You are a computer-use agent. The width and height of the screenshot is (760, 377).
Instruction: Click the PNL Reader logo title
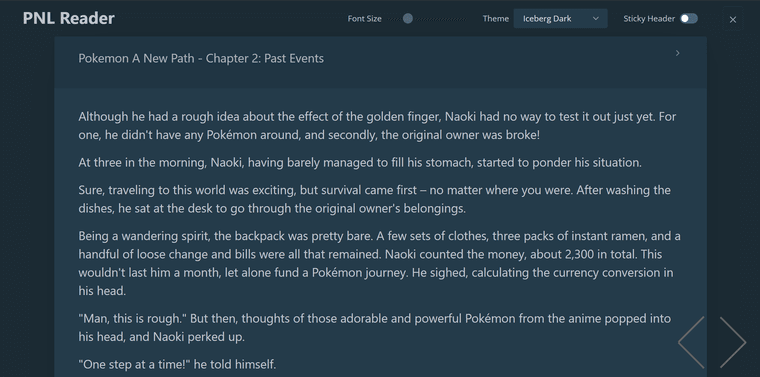click(69, 18)
